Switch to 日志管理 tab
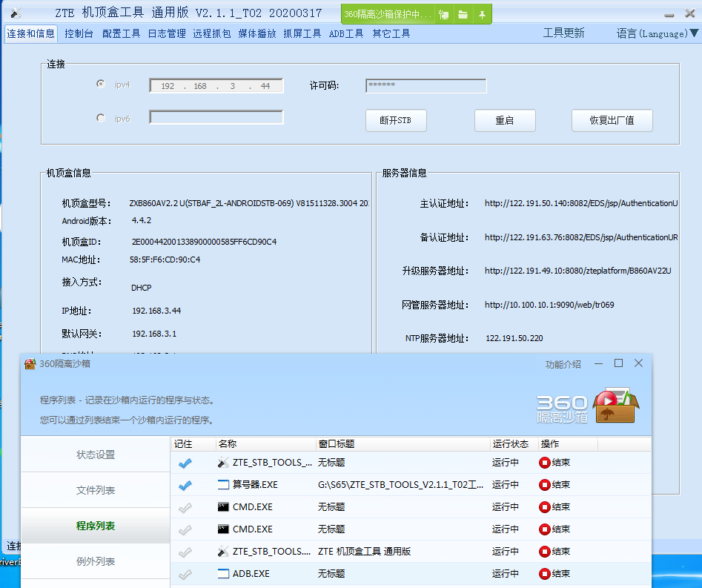702x588 pixels. (x=167, y=33)
